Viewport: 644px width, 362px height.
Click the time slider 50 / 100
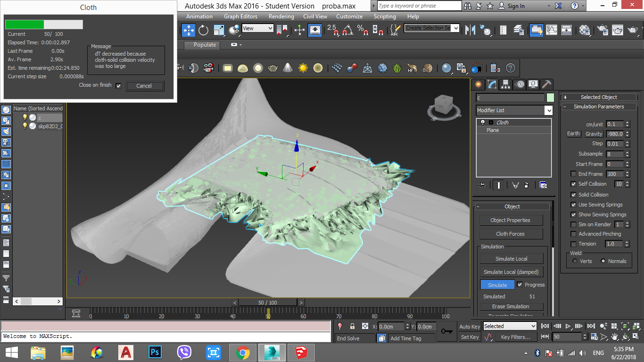(x=268, y=303)
